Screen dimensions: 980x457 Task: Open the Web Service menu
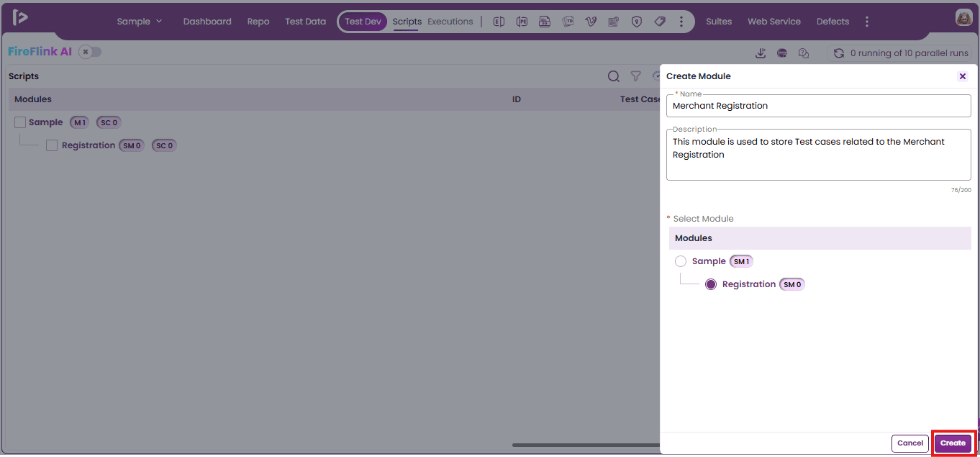point(774,22)
